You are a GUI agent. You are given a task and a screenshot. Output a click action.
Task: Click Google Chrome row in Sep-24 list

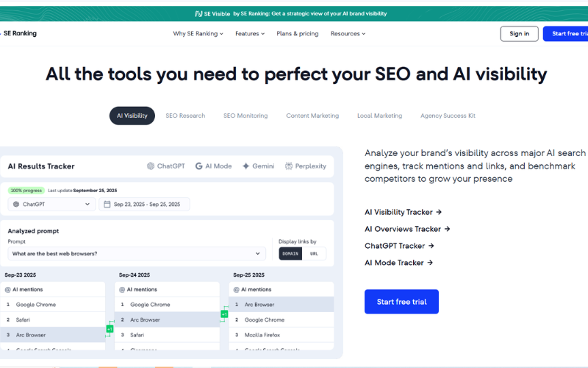[x=167, y=305]
